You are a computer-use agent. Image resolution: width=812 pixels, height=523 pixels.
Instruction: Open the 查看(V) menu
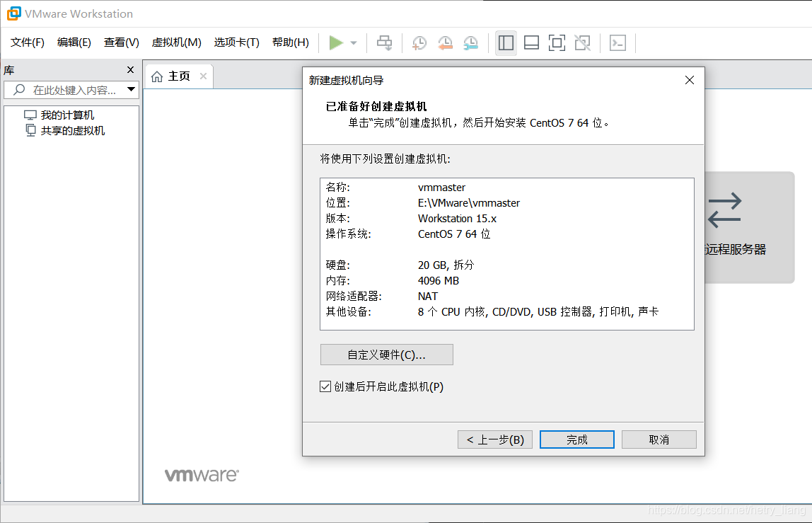pos(121,42)
